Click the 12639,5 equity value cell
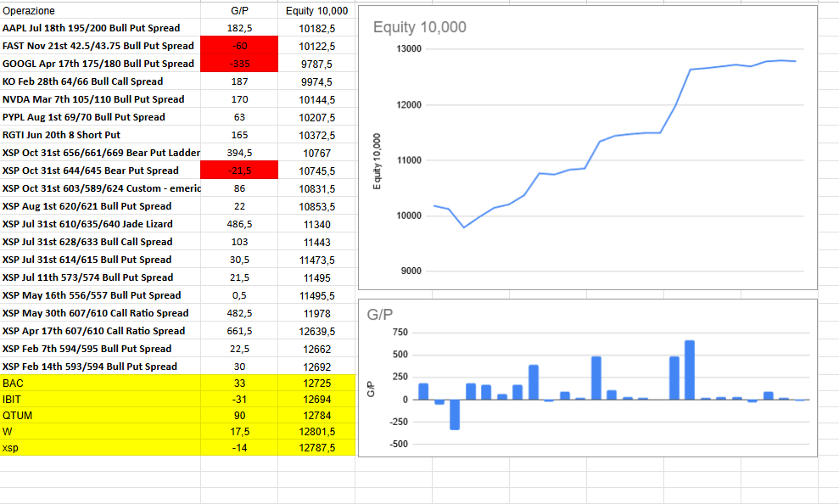The width and height of the screenshot is (839, 504). [x=314, y=331]
